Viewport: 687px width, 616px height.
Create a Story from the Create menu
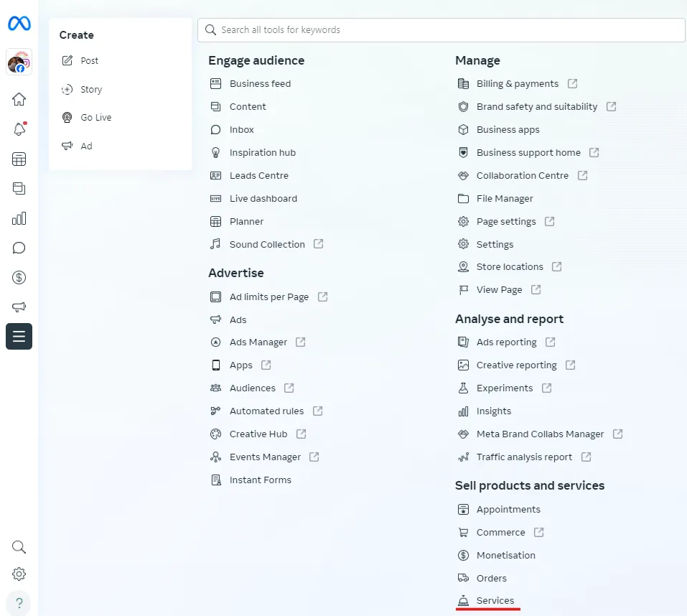(91, 90)
